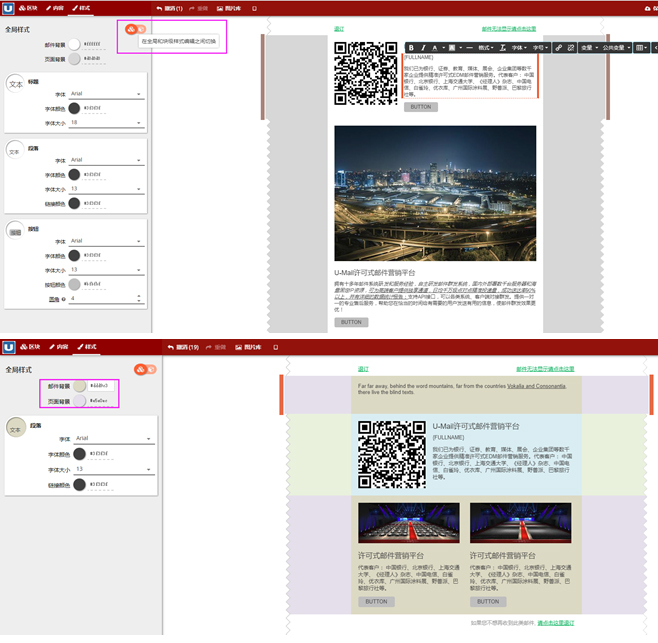The width and height of the screenshot is (658, 643).
Task: Click the cloud save icon at top right
Action: (648, 8)
